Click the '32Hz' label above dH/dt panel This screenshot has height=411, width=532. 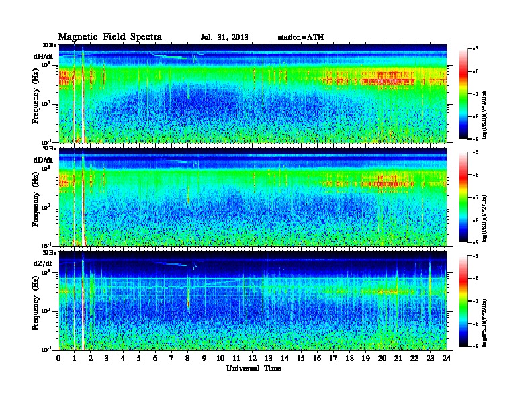tap(50, 45)
